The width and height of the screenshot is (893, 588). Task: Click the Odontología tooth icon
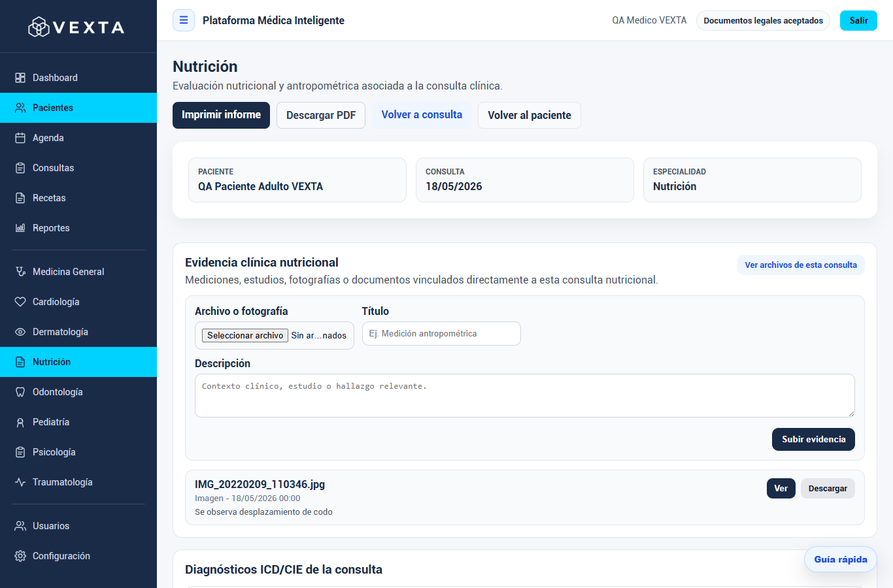20,392
